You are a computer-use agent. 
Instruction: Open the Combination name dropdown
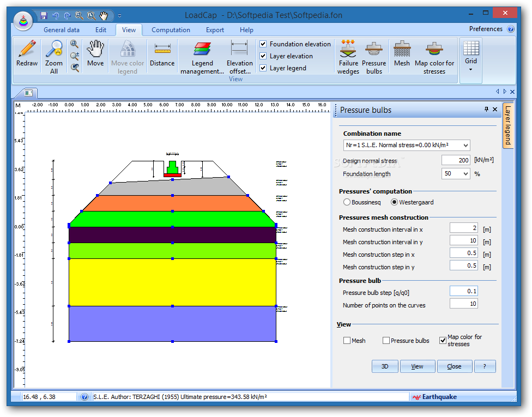(x=466, y=145)
